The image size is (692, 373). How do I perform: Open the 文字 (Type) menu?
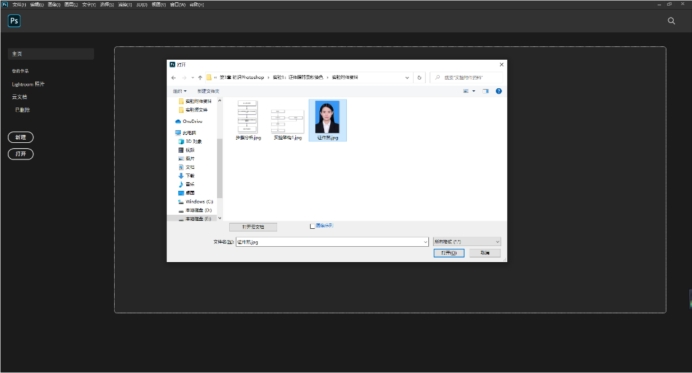tap(89, 4)
